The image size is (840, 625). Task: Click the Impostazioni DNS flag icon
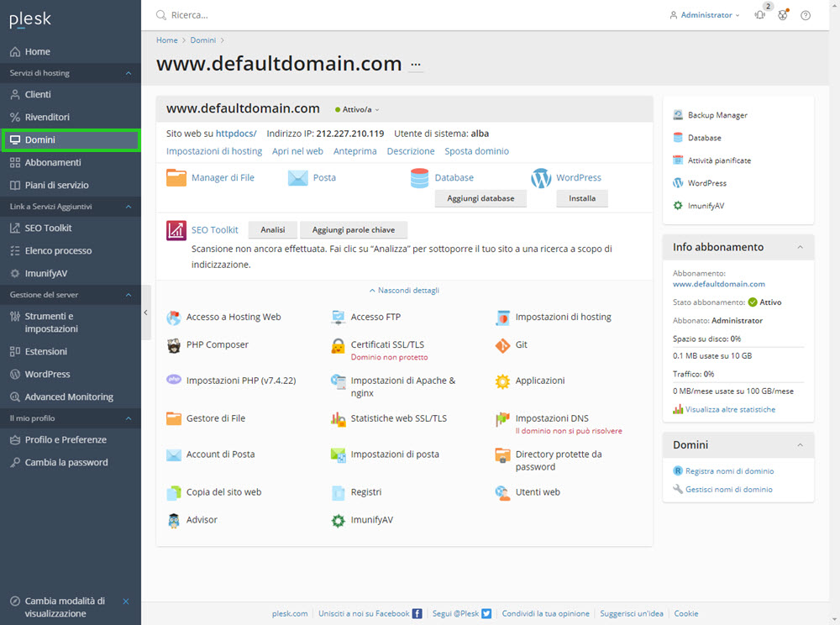click(502, 419)
